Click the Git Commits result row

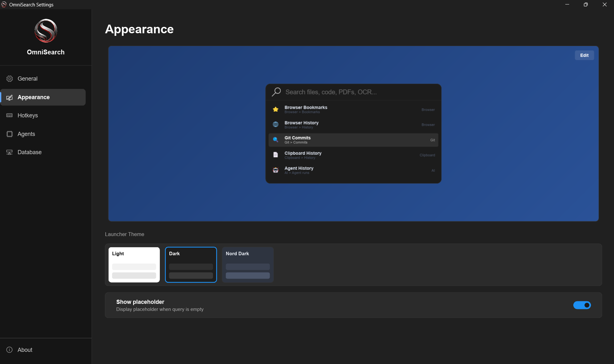pyautogui.click(x=353, y=140)
